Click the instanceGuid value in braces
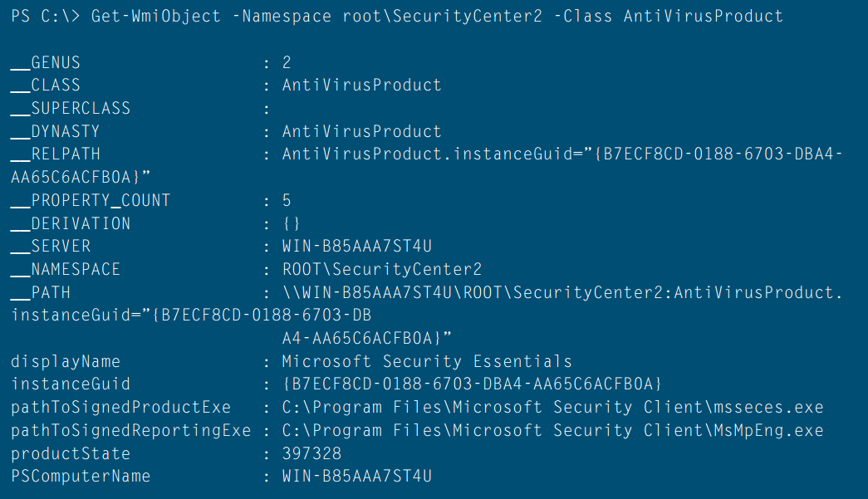This screenshot has height=499, width=868. [x=472, y=384]
